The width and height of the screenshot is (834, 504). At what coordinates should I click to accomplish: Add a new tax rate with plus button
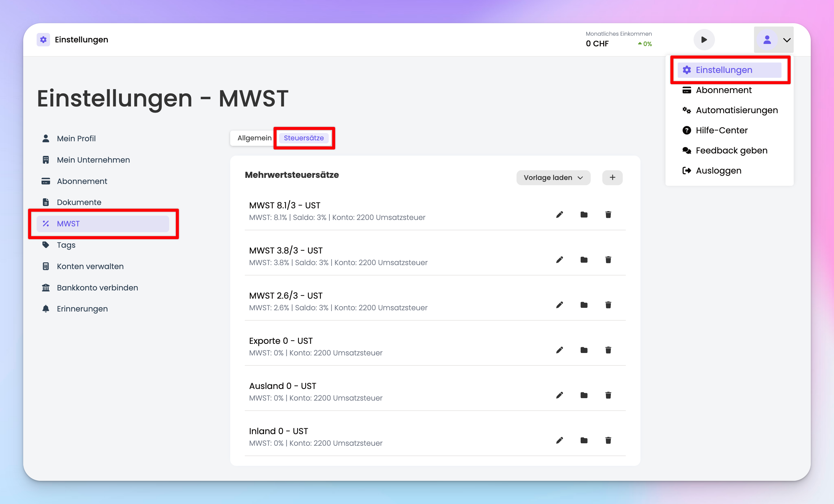point(612,178)
